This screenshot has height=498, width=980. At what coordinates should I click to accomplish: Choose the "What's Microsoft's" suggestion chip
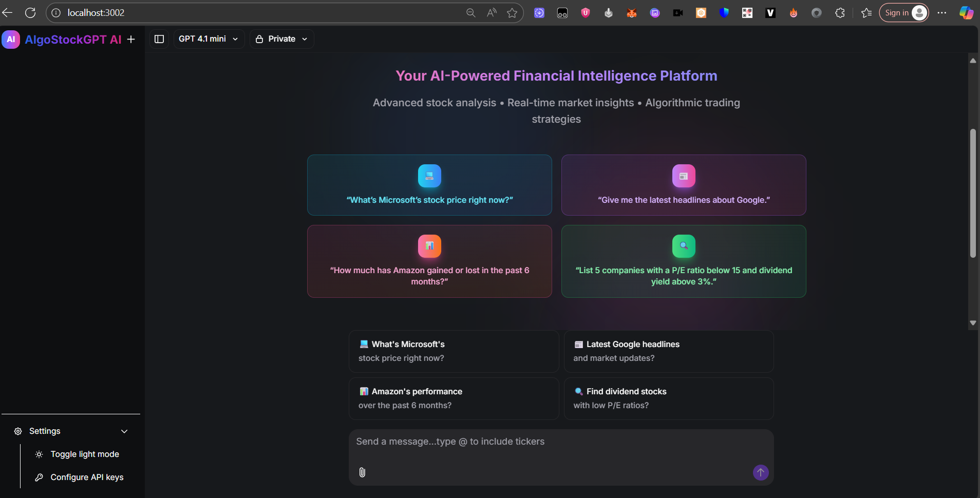(454, 351)
